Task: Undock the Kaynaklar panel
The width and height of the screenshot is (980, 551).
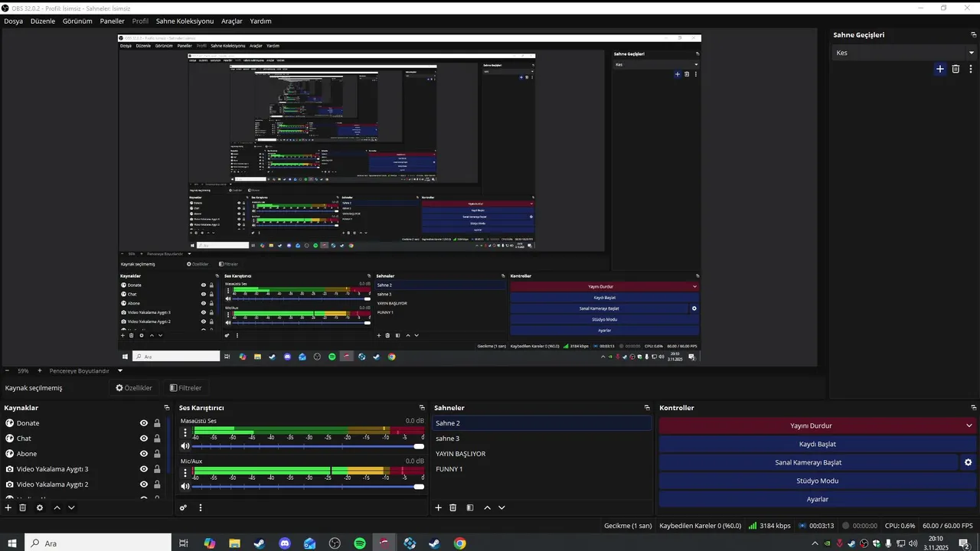Action: 167,408
